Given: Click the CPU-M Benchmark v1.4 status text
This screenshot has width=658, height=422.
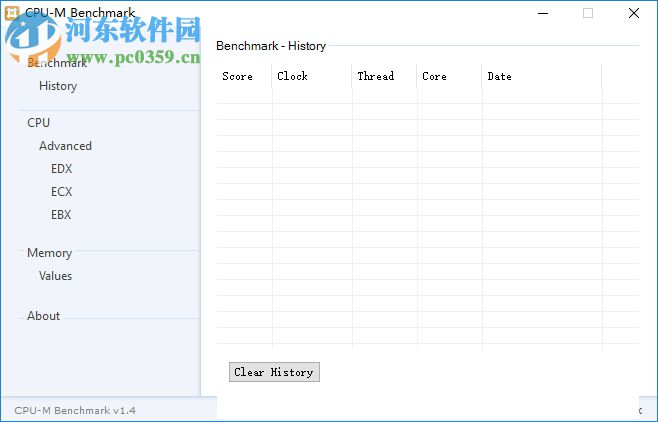Looking at the screenshot, I should pyautogui.click(x=75, y=410).
